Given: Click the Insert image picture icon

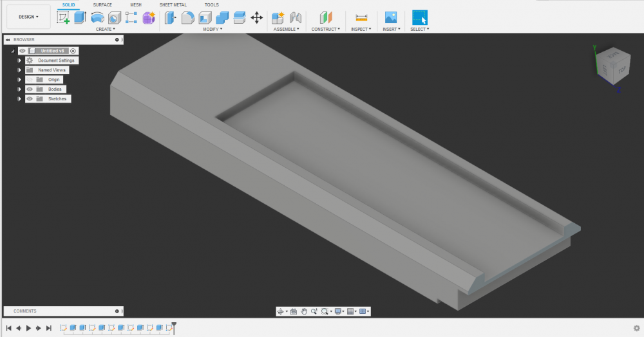Looking at the screenshot, I should point(391,17).
